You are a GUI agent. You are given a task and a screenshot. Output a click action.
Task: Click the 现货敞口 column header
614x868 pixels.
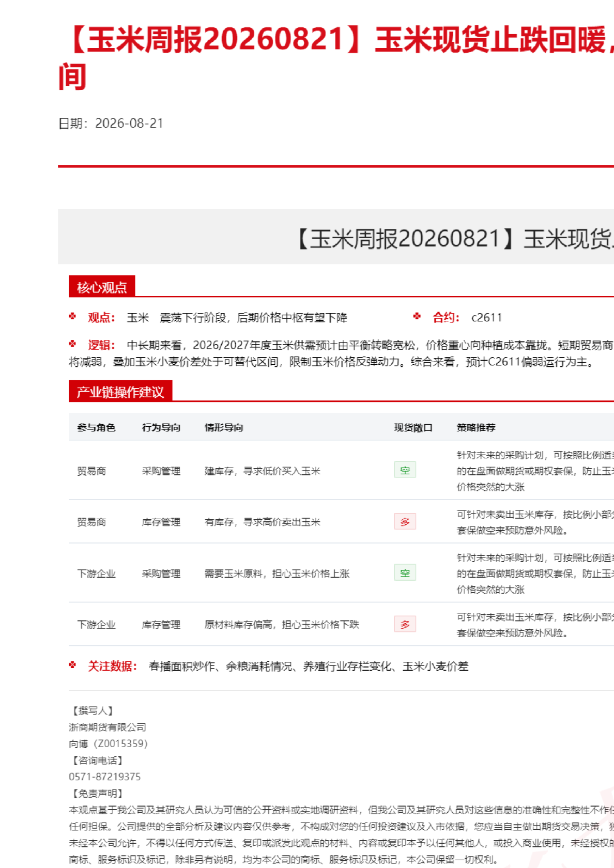coord(413,427)
